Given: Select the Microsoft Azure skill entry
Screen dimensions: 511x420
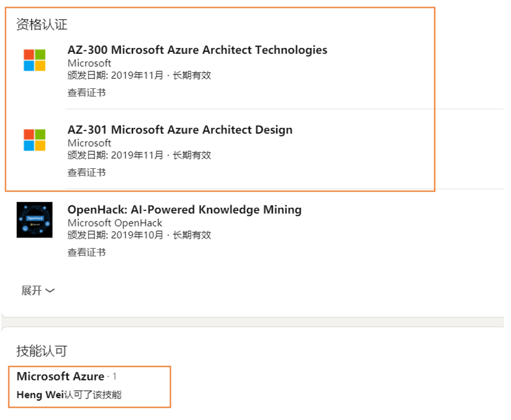Looking at the screenshot, I should 60,377.
